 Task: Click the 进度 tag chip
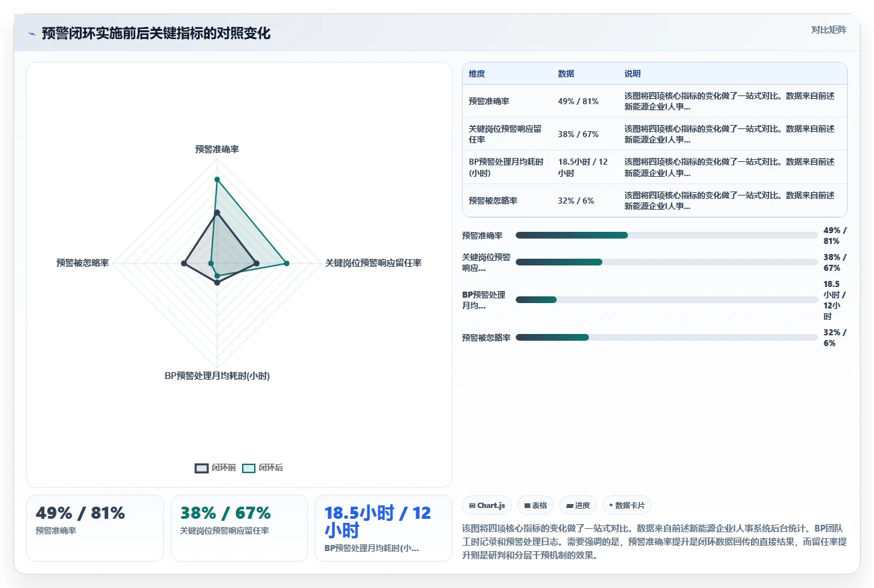coord(578,505)
